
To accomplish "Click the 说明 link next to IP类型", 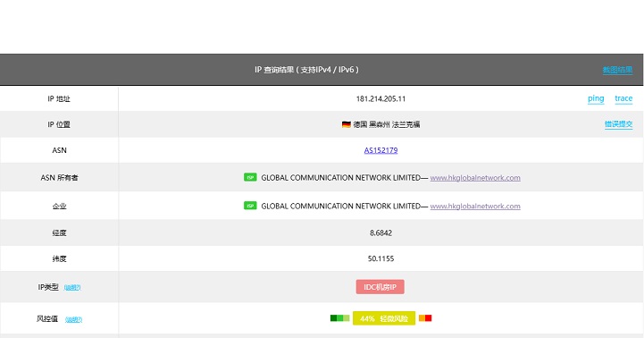I will (x=72, y=287).
